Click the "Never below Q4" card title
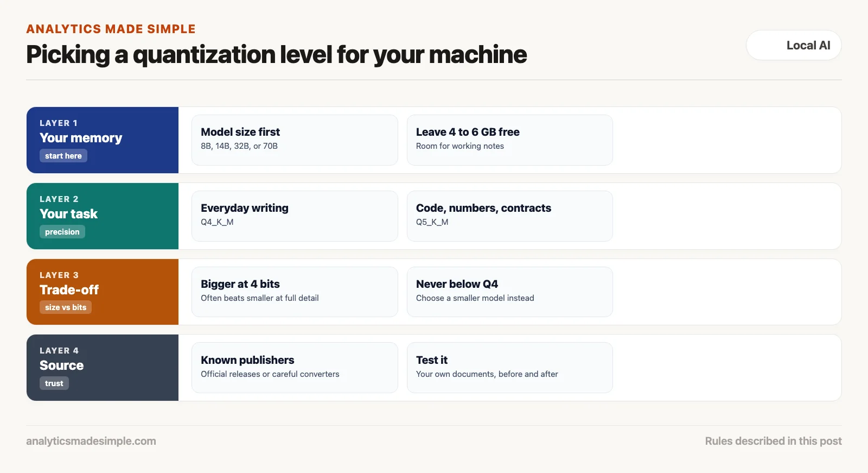This screenshot has width=868, height=473. point(457,284)
